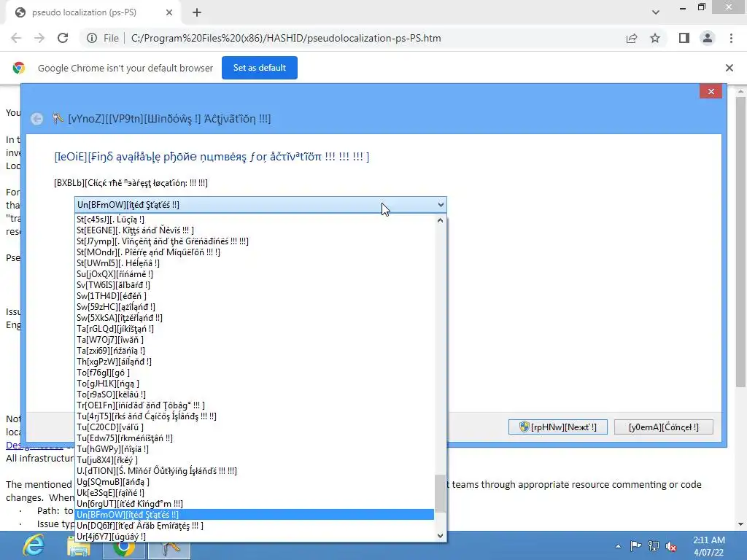
Task: Select U.S. Minor Outlying Islands entry
Action: click(255, 472)
